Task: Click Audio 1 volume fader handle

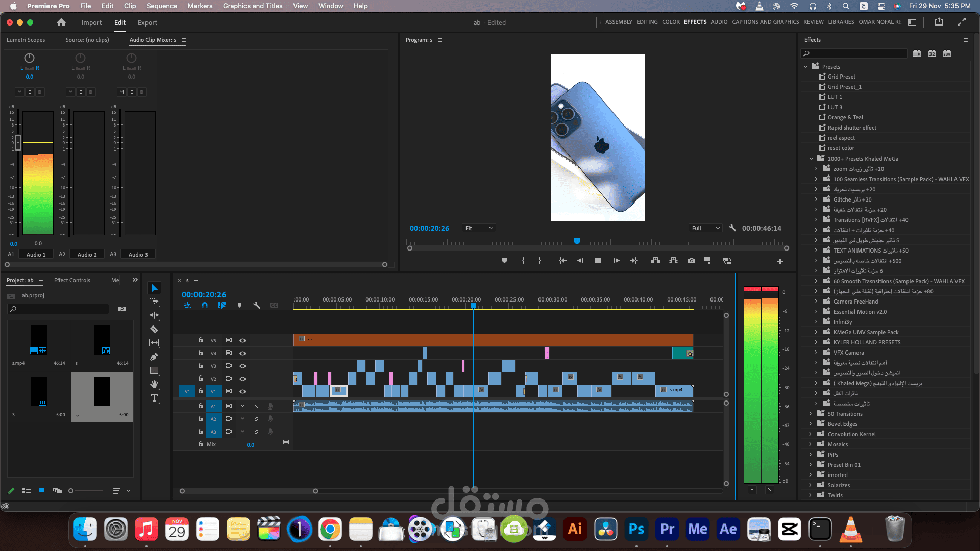Action: (18, 142)
